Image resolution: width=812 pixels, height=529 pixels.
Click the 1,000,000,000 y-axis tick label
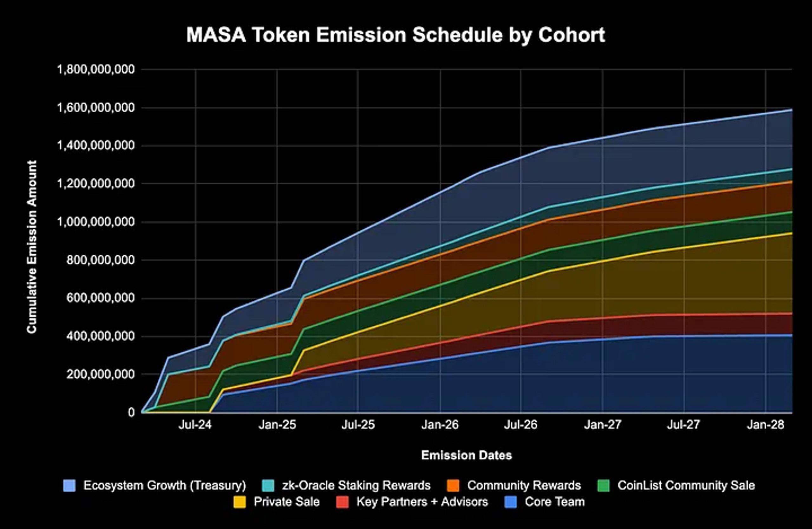(96, 222)
